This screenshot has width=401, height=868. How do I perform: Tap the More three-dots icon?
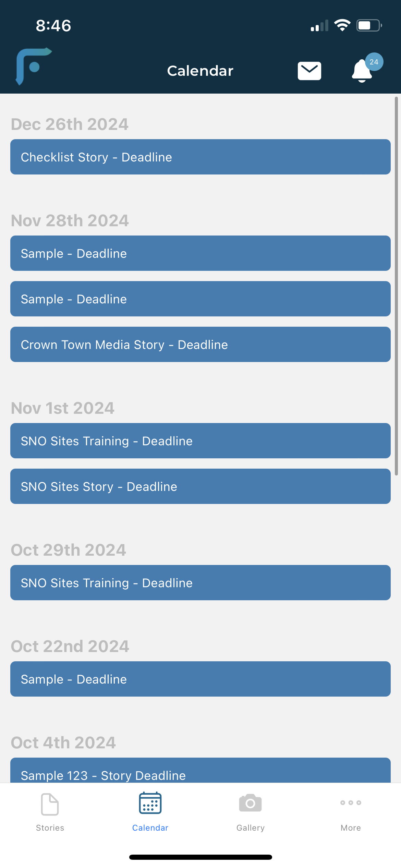351,803
